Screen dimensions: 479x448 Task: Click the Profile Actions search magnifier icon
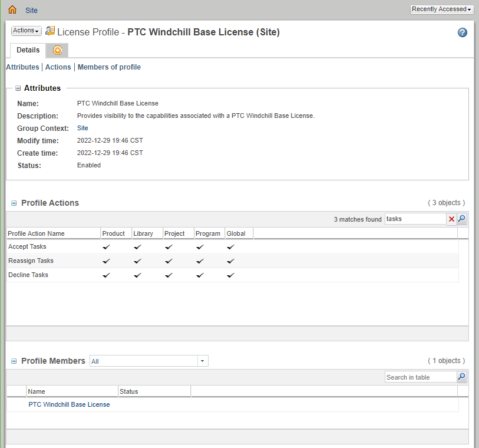pos(462,219)
